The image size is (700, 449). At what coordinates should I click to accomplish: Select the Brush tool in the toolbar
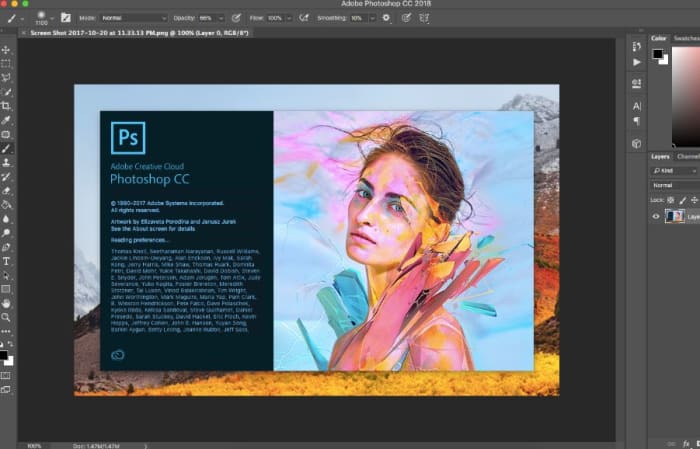click(6, 148)
